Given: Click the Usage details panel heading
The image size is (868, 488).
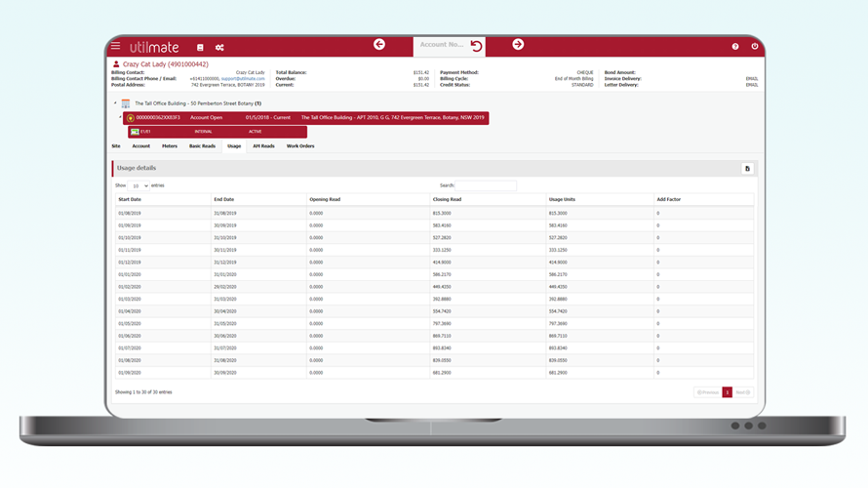Looking at the screenshot, I should pos(137,168).
